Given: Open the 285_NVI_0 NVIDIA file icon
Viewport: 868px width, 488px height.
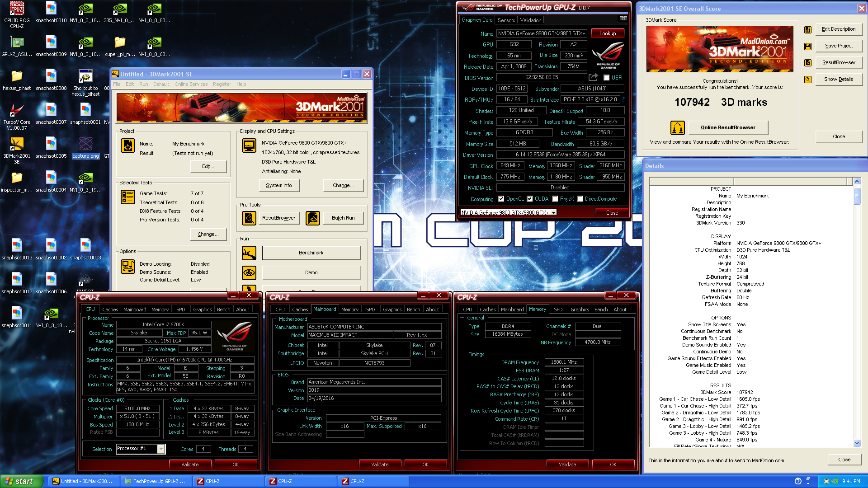Looking at the screenshot, I should [120, 12].
